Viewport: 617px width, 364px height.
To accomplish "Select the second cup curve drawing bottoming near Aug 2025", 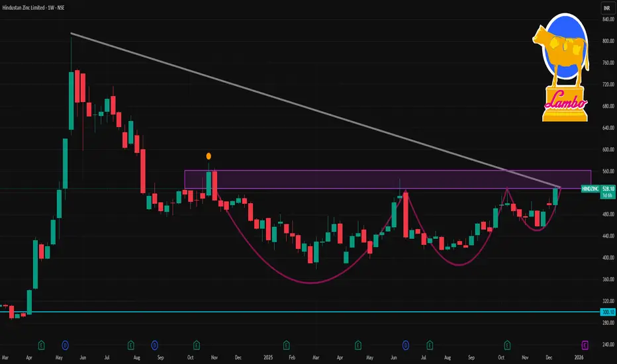I will tap(459, 265).
